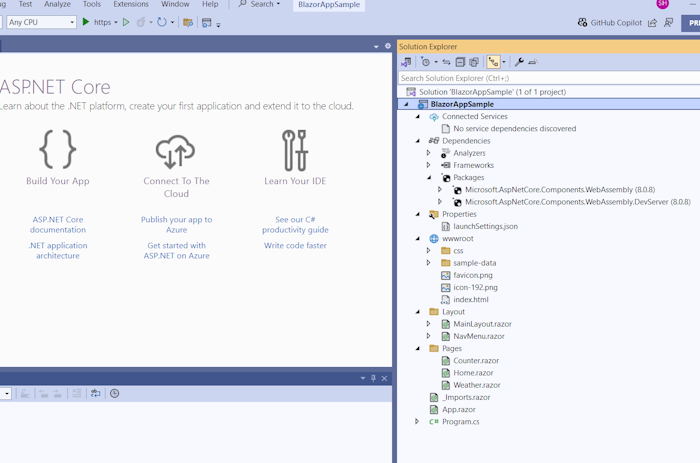Viewport: 700px width, 463px height.
Task: Open the Analyze menu
Action: (x=57, y=4)
